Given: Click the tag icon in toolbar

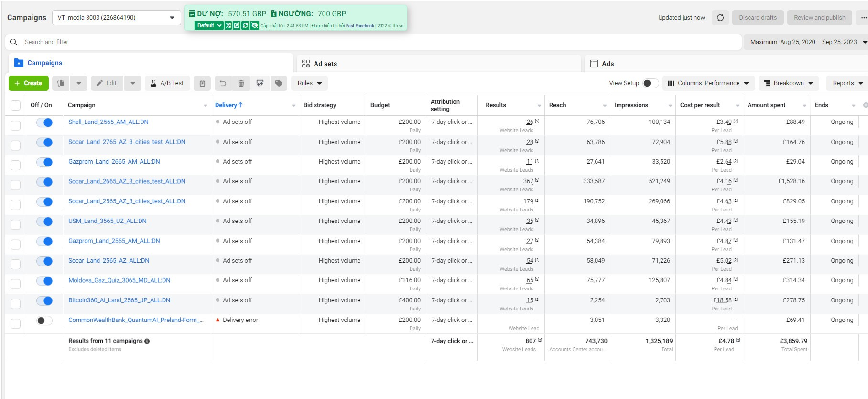Looking at the screenshot, I should click(x=279, y=83).
